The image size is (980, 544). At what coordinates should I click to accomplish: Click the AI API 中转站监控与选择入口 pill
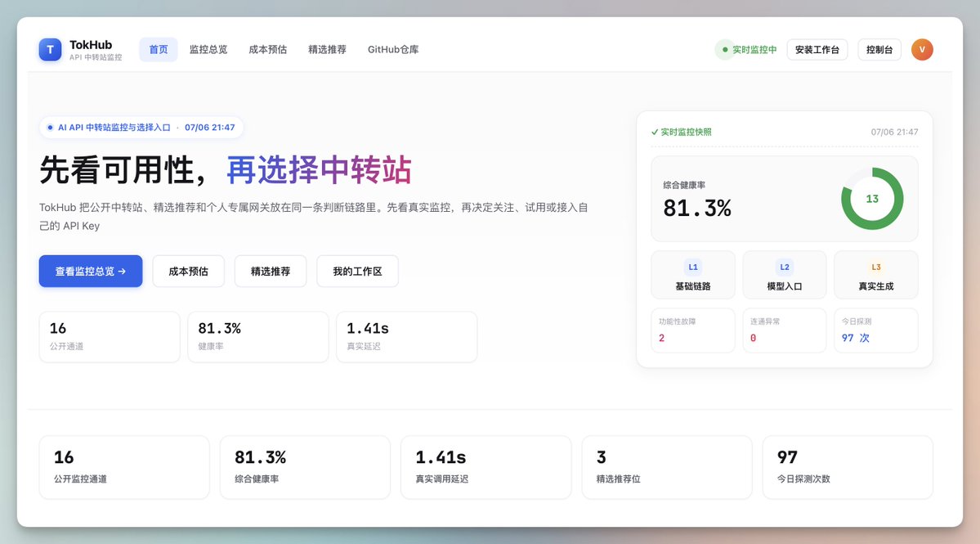click(141, 127)
